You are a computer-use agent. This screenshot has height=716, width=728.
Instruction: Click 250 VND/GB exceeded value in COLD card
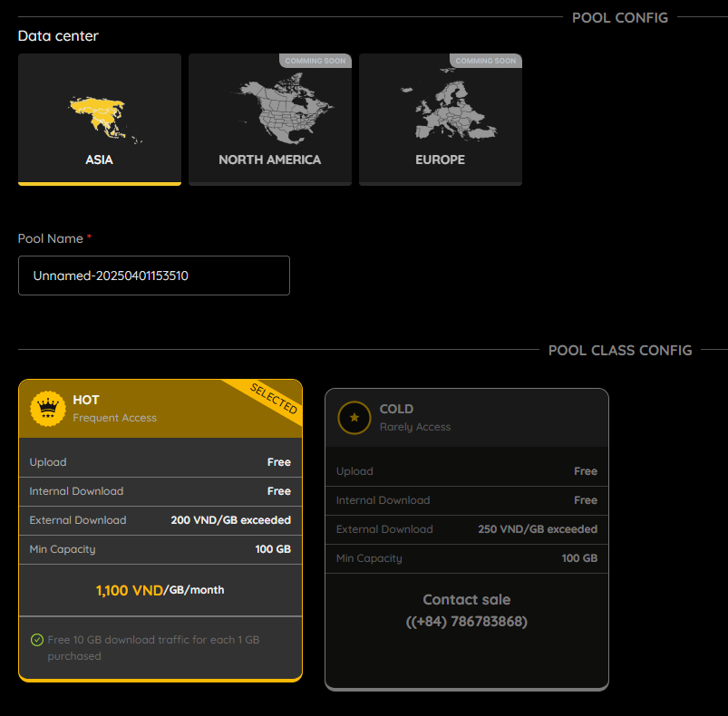point(538,529)
